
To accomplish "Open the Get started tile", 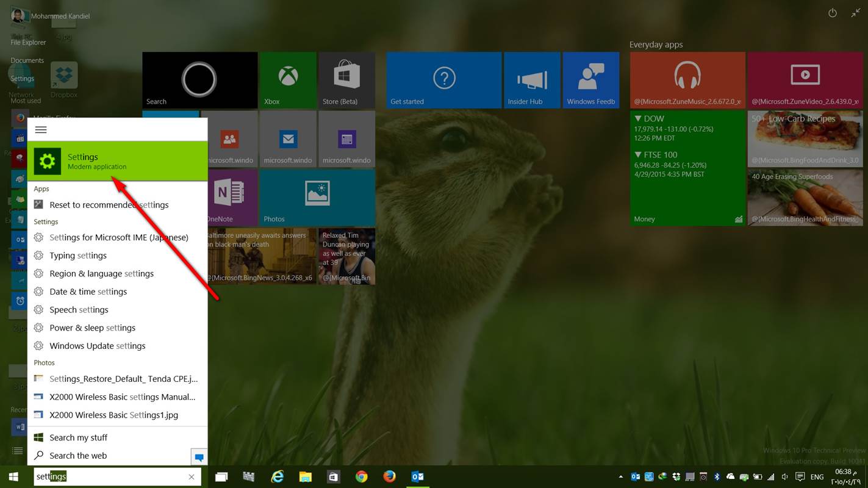I will pyautogui.click(x=444, y=80).
